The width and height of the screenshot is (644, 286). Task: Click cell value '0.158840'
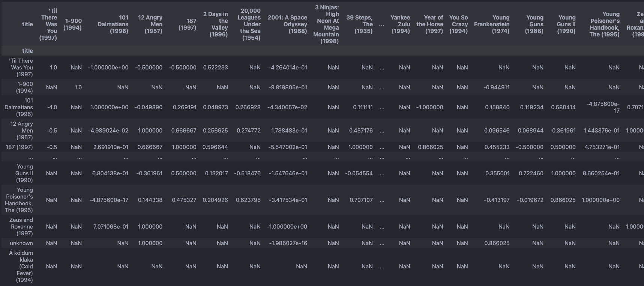point(497,107)
